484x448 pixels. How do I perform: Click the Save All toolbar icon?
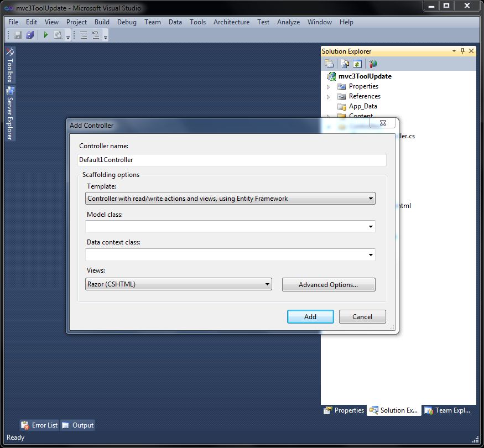[x=30, y=35]
